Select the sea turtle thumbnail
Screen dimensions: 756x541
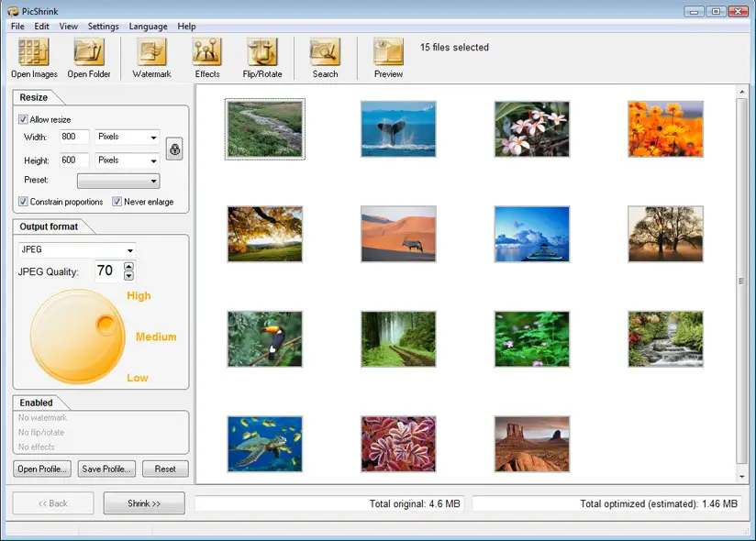265,444
